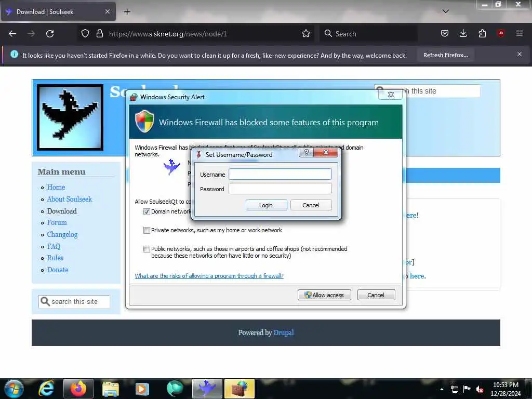
Task: Click the Firefox Search box
Action: (369, 34)
